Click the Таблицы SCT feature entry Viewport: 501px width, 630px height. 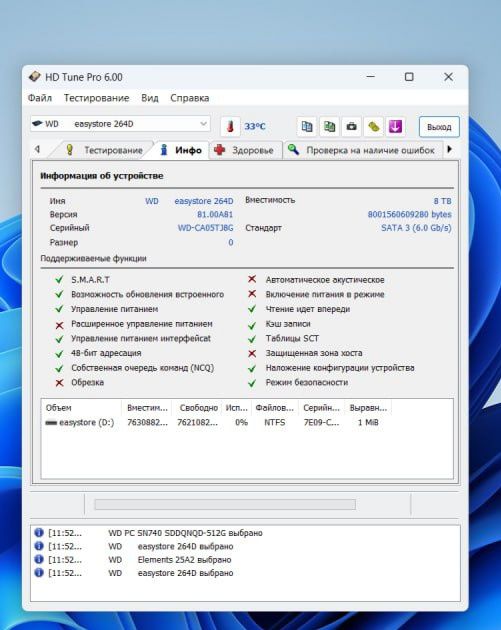pyautogui.click(x=292, y=338)
